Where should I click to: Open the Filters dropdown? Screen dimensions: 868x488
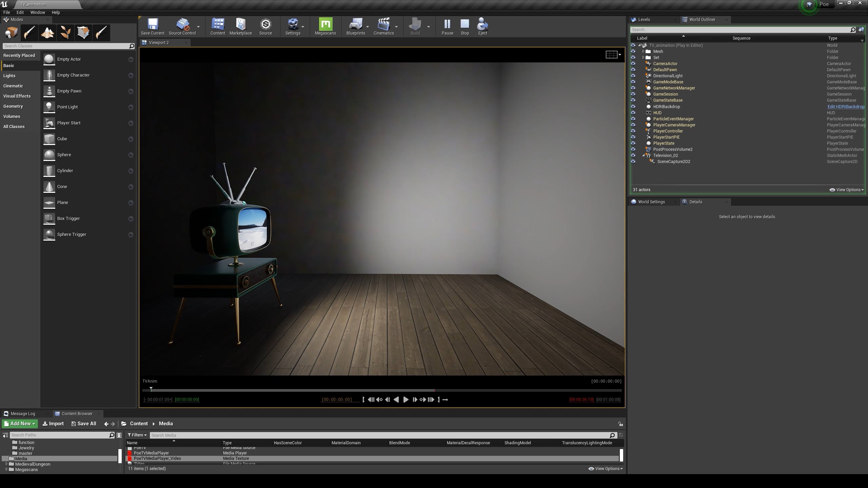137,435
